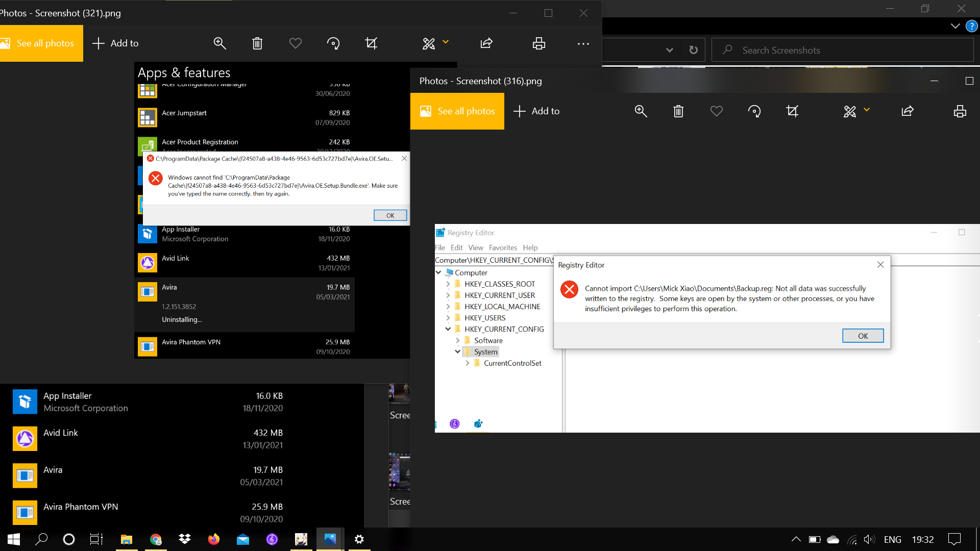Screen dimensions: 980x551
Task: Open edit dropdown arrow in Screenshot (321) window
Action: pos(446,42)
